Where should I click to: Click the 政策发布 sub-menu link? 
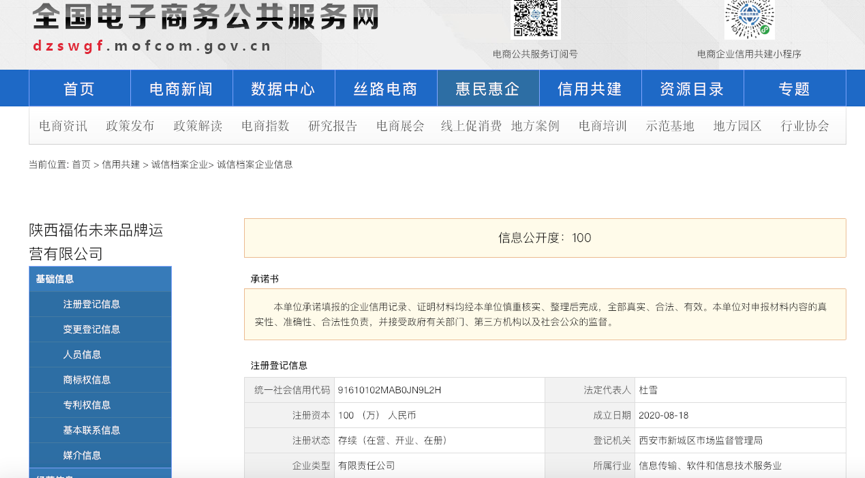pos(130,126)
